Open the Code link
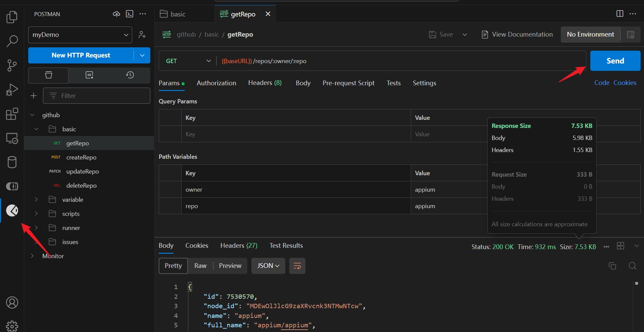Screen dimensions: 644x332 [x=602, y=83]
